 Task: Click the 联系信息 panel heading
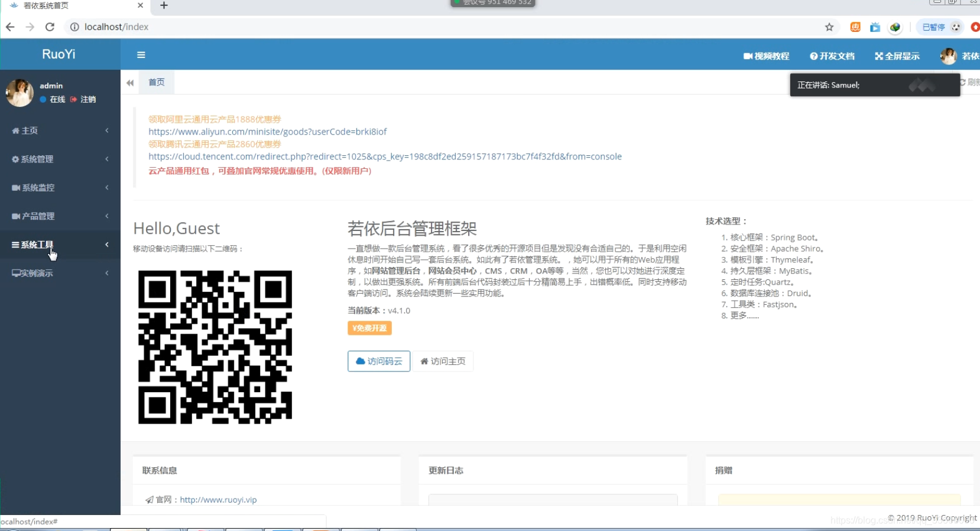(x=160, y=471)
